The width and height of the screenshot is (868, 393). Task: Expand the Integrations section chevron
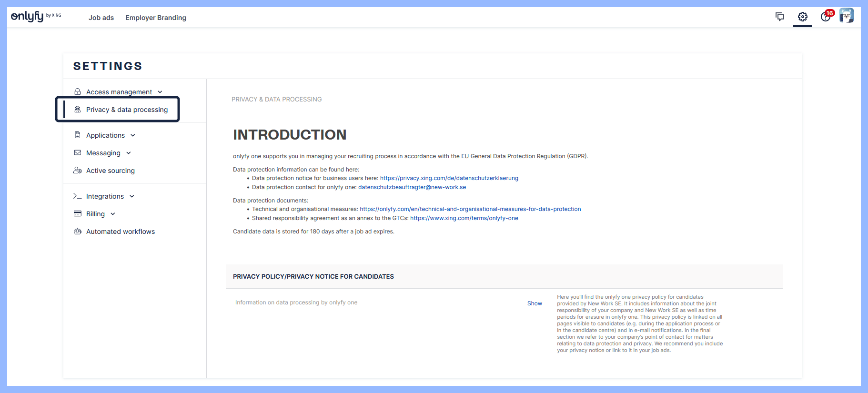click(x=132, y=196)
